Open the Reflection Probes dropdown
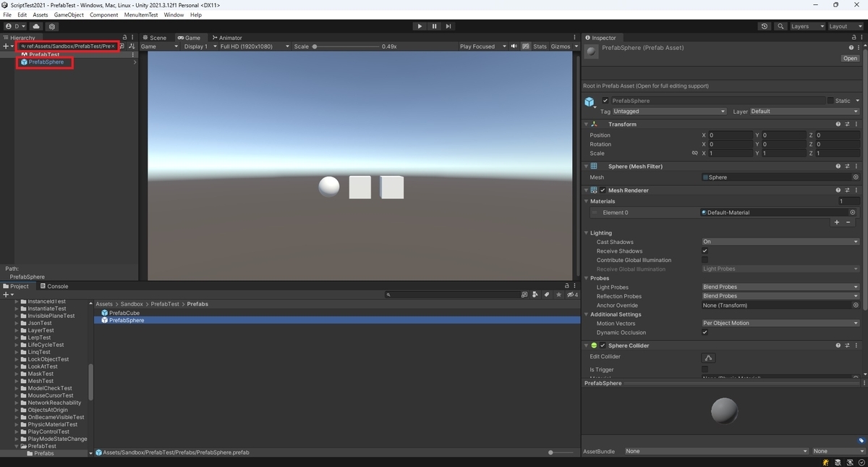The height and width of the screenshot is (467, 868). coord(780,296)
